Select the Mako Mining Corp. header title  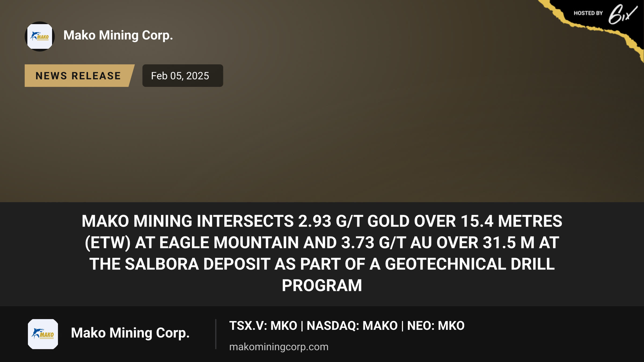point(118,35)
